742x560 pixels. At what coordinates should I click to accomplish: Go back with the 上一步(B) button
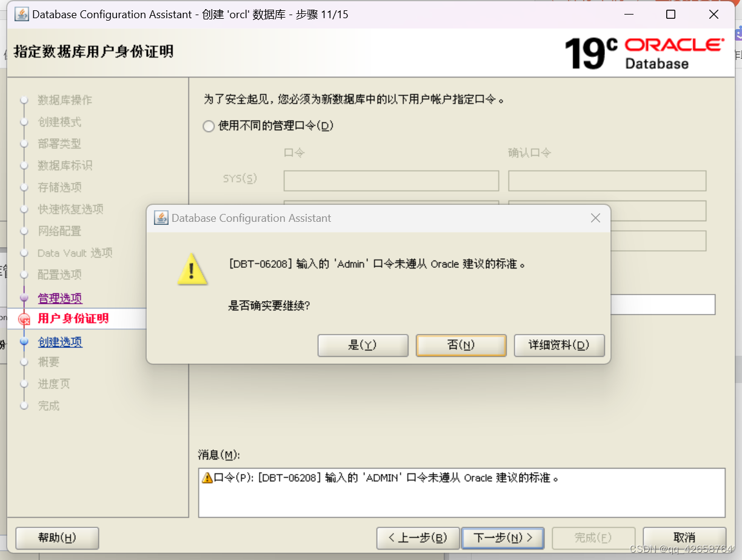[x=418, y=538]
